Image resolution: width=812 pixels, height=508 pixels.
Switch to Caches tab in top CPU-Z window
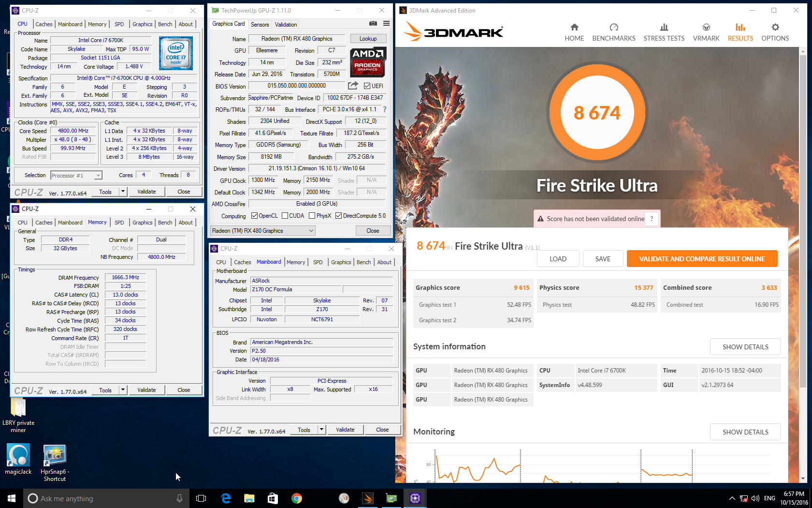(44, 24)
